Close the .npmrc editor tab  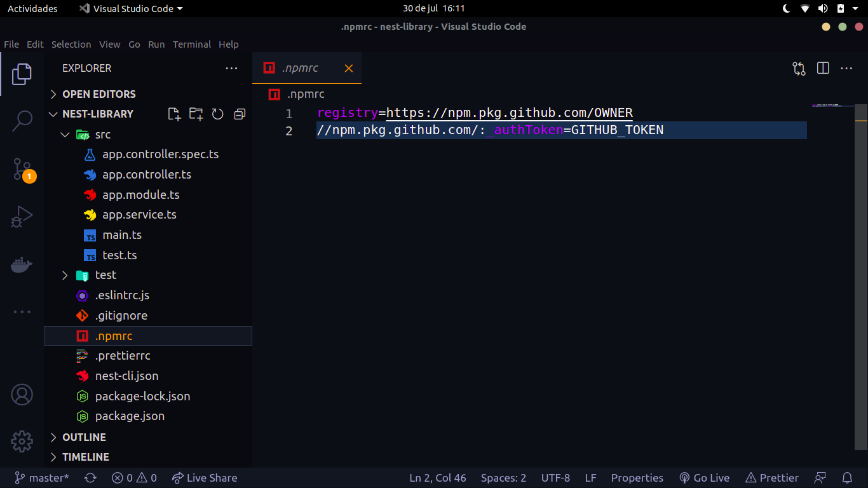pyautogui.click(x=349, y=68)
